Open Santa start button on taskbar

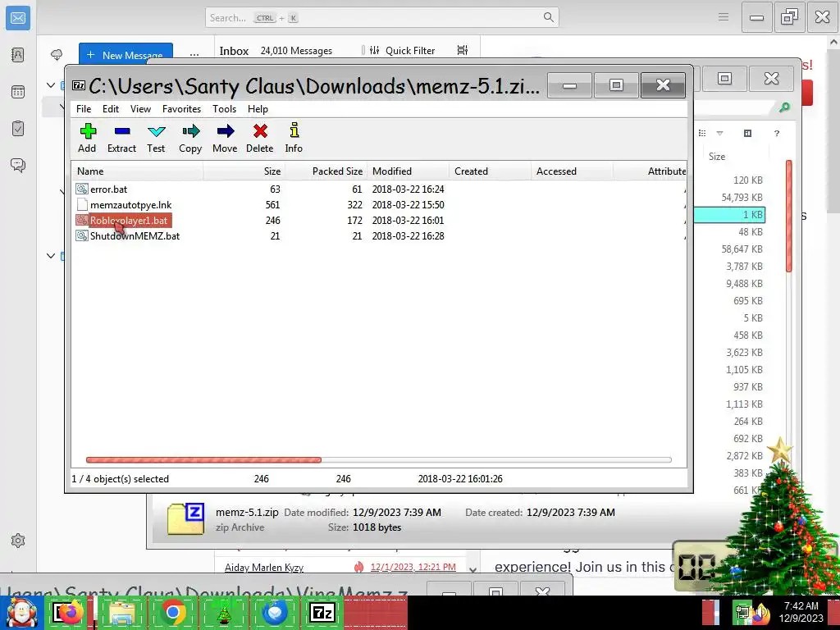click(21, 612)
